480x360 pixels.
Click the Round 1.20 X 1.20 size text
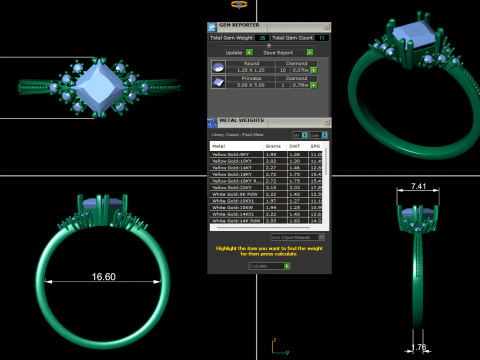pos(251,70)
